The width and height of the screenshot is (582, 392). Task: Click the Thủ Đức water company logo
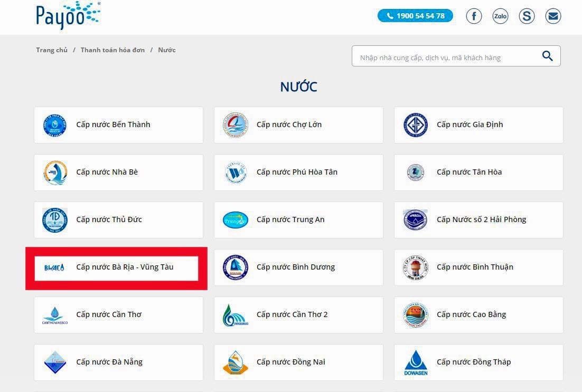pyautogui.click(x=55, y=221)
